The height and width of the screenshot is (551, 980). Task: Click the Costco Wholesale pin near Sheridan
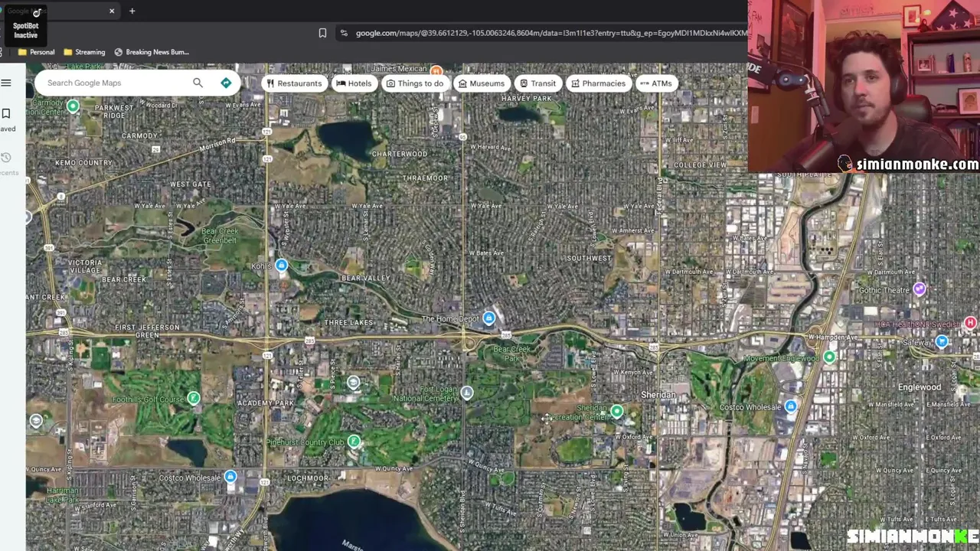tap(790, 406)
